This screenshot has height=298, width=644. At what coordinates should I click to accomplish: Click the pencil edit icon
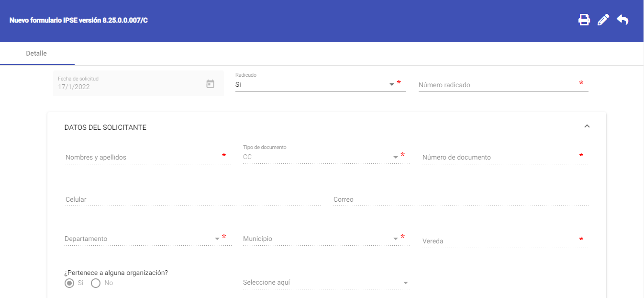point(603,20)
